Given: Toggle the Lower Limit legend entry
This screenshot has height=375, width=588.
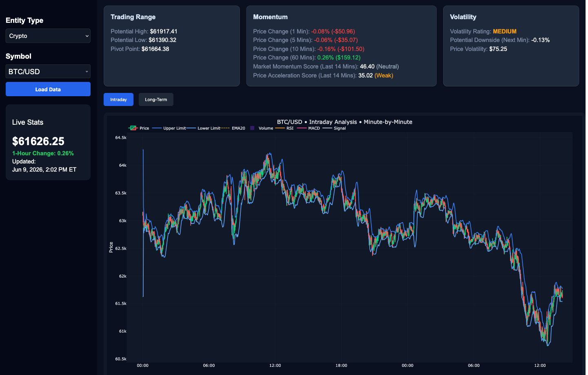Looking at the screenshot, I should (x=203, y=128).
